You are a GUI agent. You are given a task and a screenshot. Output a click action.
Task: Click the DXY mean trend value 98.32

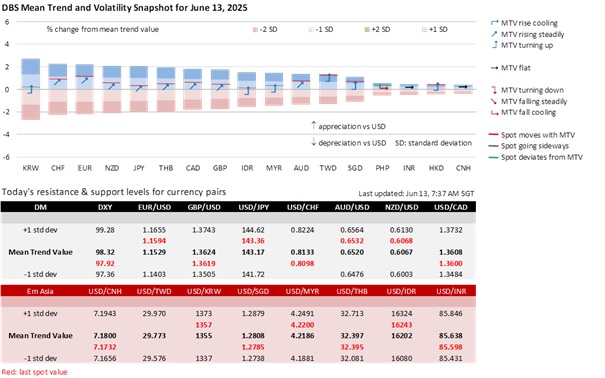tap(105, 252)
